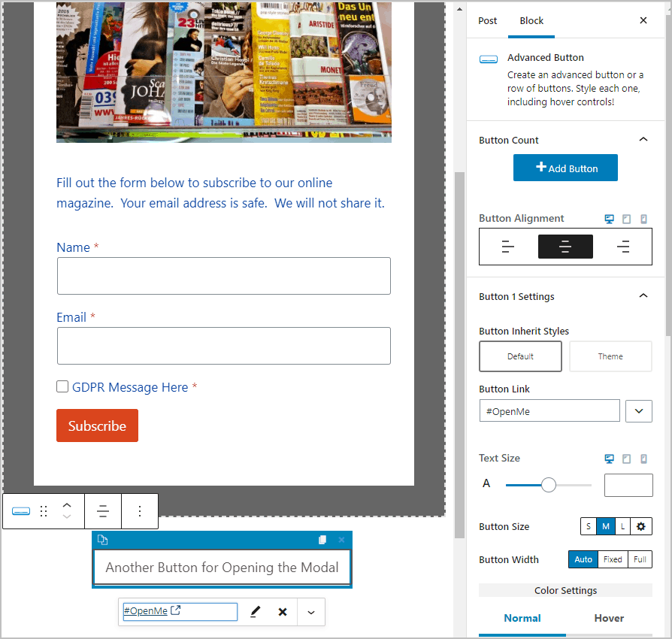Click the mobile icon next to Text Size
672x639 pixels.
643,459
